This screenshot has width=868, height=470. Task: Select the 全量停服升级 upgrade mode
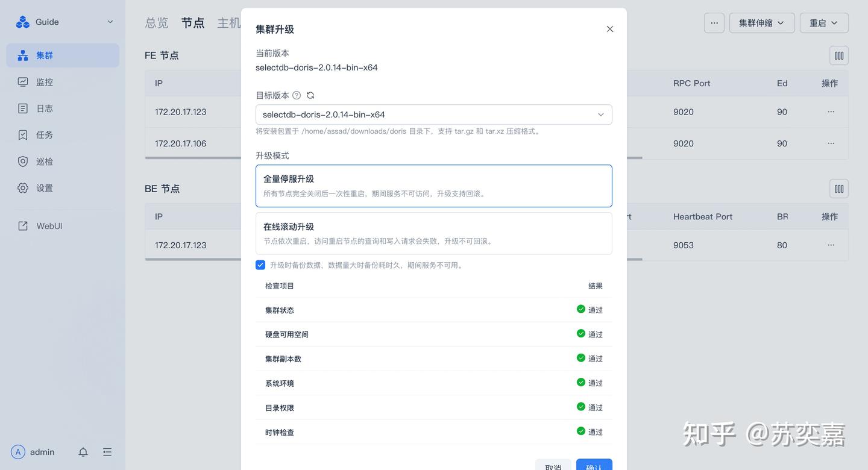point(433,186)
